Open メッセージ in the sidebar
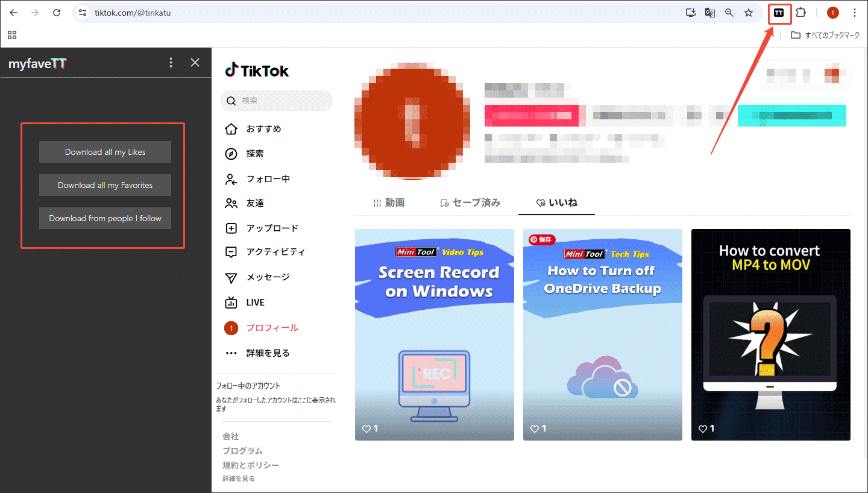Image resolution: width=868 pixels, height=493 pixels. click(x=257, y=277)
